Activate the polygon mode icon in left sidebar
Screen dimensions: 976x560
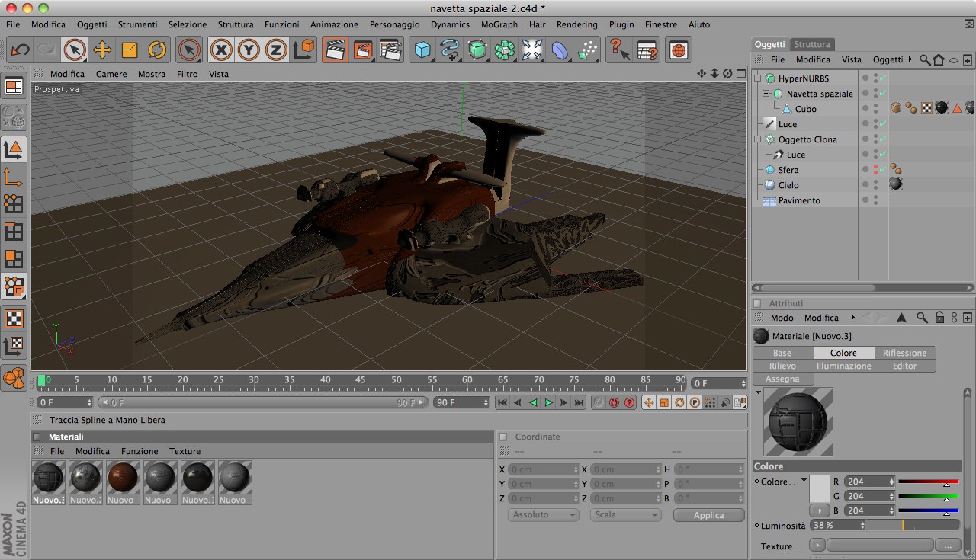point(14,259)
